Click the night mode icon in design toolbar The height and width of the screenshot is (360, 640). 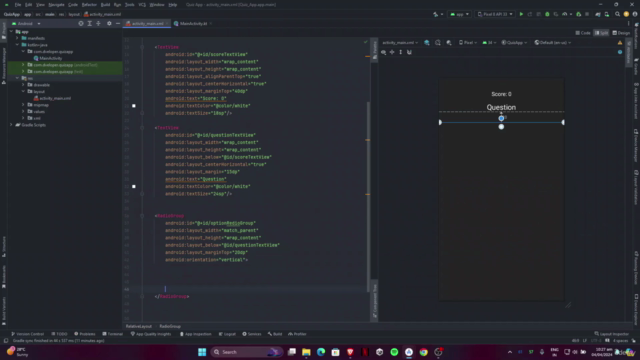[449, 42]
